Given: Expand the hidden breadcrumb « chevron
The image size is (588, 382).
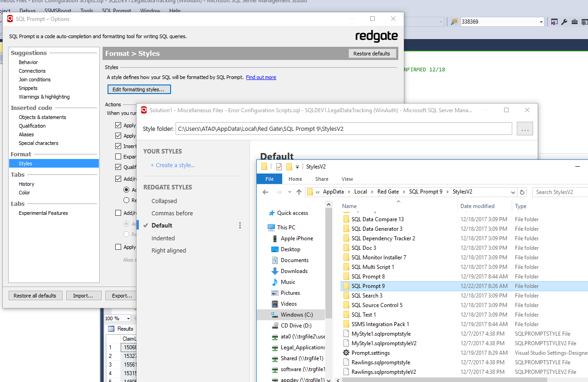Looking at the screenshot, I should [x=318, y=192].
